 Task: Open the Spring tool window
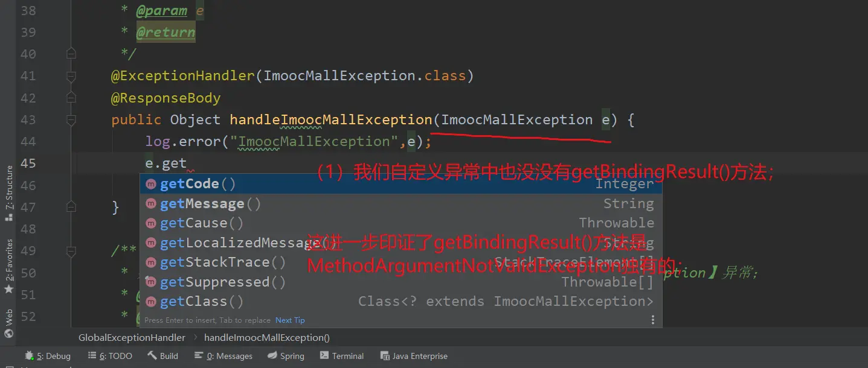(286, 356)
